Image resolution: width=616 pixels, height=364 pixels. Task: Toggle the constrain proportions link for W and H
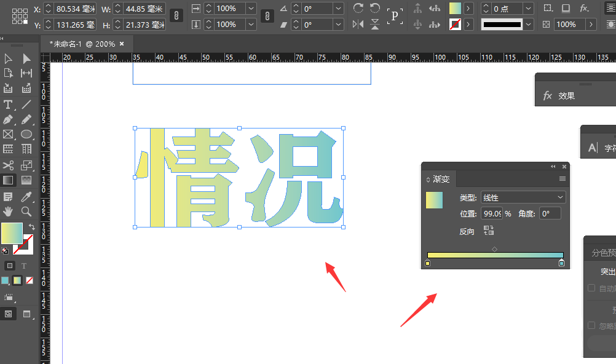[176, 15]
